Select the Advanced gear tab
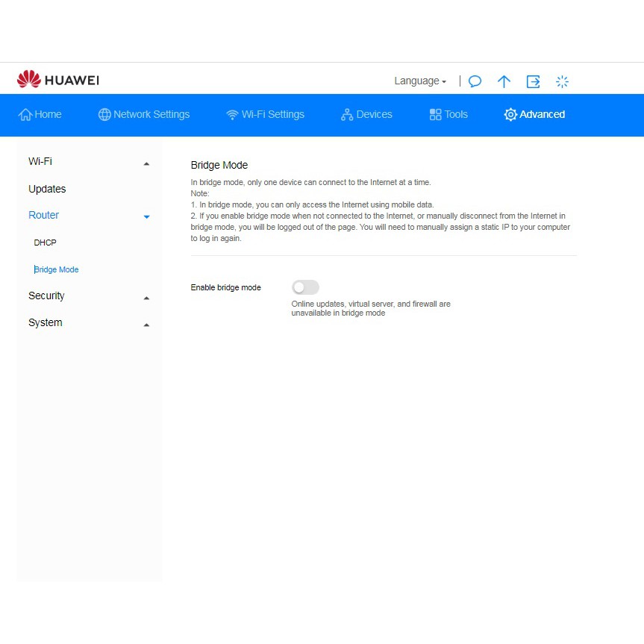Viewport: 644px width, 644px height. coord(534,114)
